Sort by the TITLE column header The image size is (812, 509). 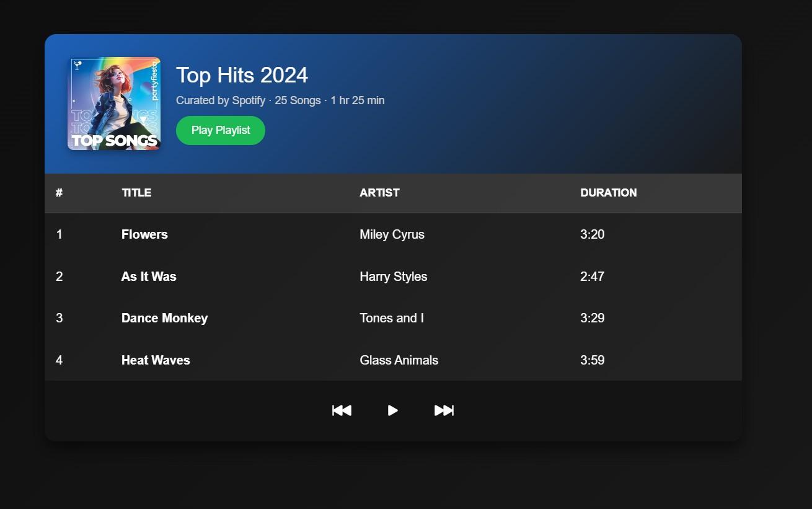(x=136, y=193)
